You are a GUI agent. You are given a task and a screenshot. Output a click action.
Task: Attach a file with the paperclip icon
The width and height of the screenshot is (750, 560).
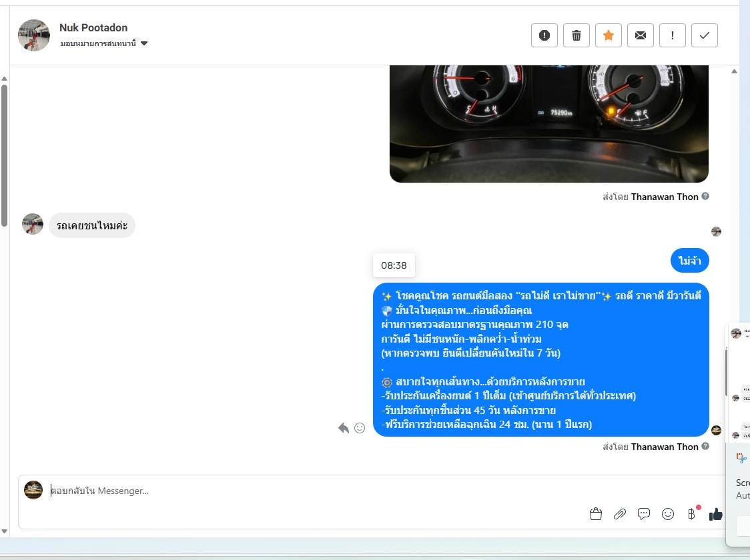coord(620,514)
